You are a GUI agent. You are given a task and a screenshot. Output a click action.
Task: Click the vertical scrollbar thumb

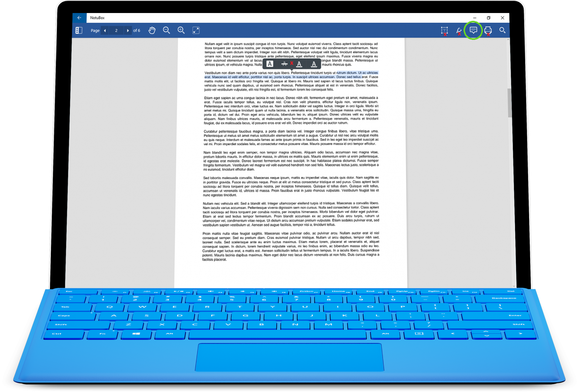pos(510,103)
